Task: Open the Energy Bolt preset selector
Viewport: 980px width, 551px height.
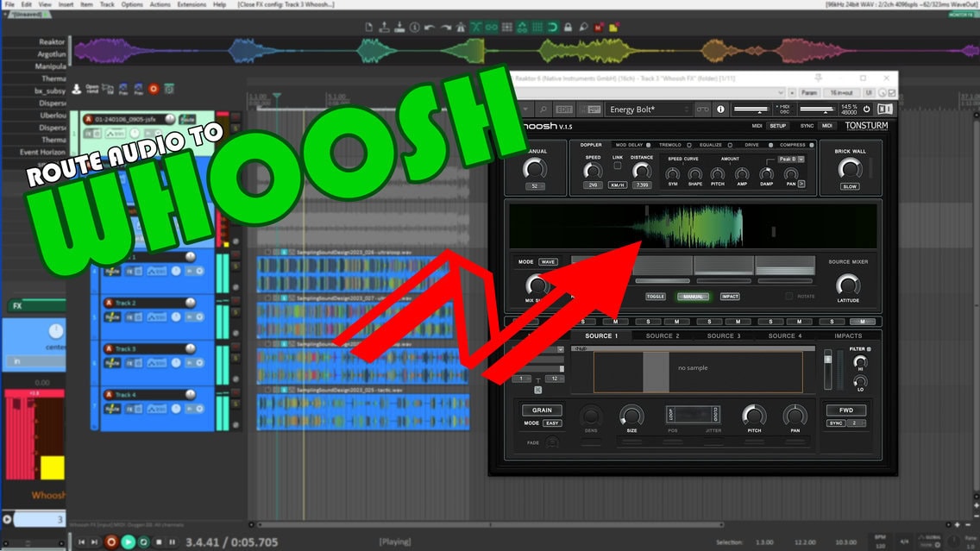Action: 649,110
